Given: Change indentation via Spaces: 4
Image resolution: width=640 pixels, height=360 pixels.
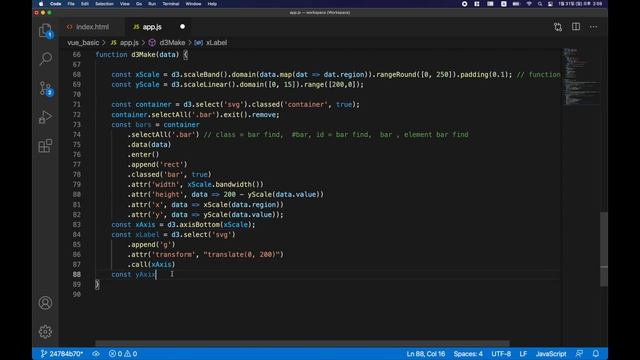Looking at the screenshot, I should pyautogui.click(x=468, y=353).
